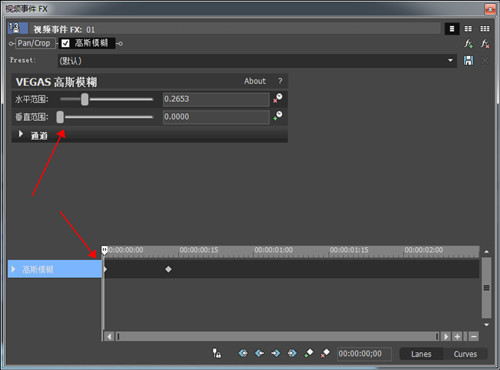Switch to two-column grid view icon
Screen dimensions: 500x370
[468, 29]
